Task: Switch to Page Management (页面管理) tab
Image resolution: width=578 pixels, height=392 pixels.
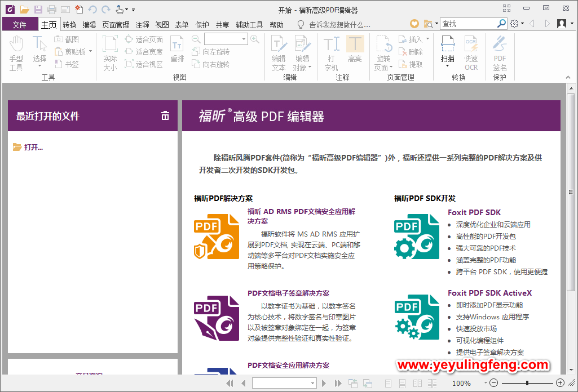Action: tap(116, 25)
